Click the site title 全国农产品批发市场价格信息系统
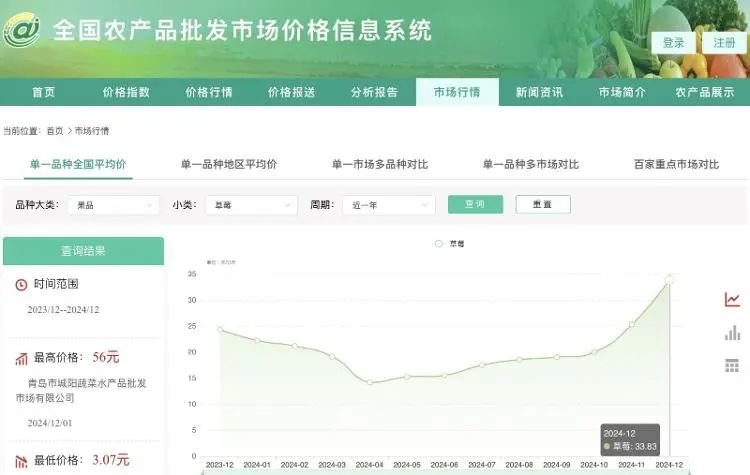The image size is (750, 475). 242,30
